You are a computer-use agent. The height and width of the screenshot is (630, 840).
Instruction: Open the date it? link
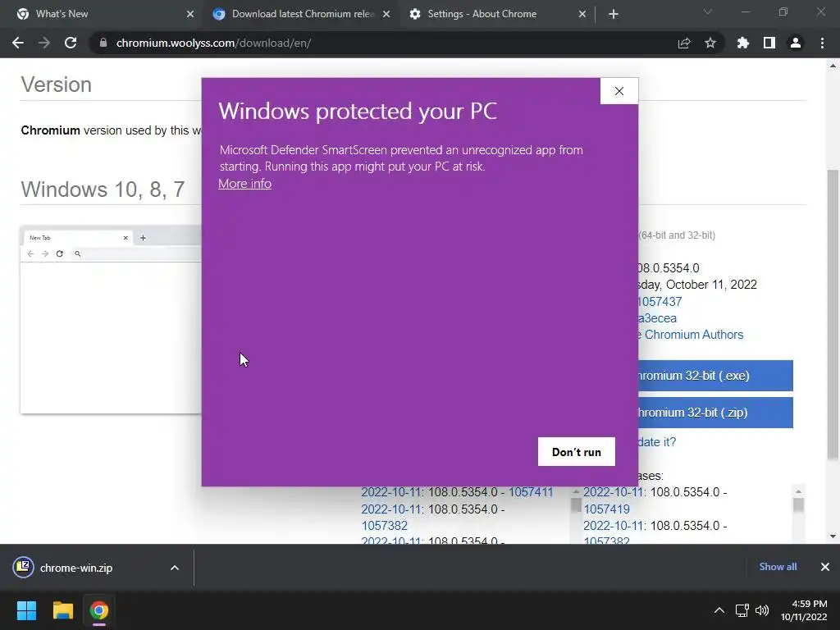click(x=657, y=442)
